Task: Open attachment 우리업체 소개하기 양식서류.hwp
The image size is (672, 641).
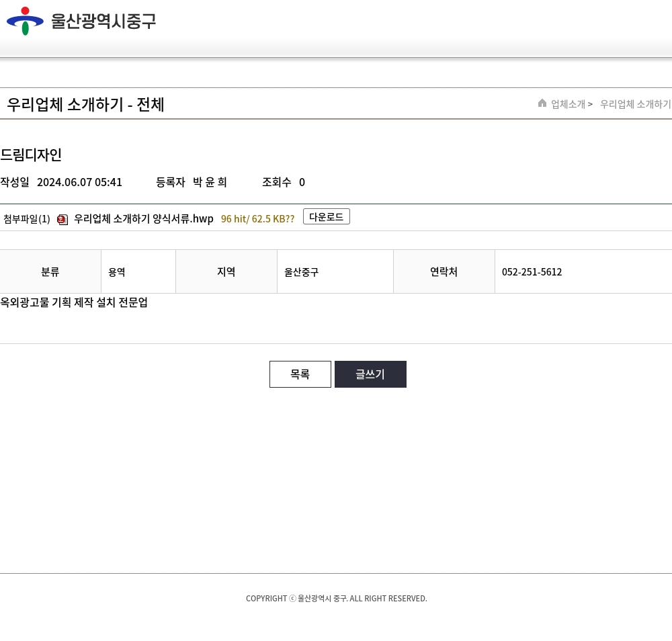Action: pos(144,219)
